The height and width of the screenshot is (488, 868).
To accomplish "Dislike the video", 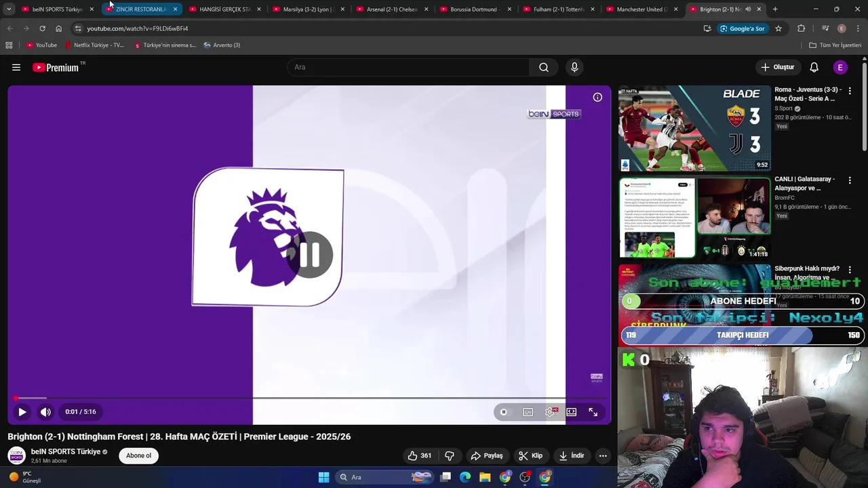I will (x=449, y=455).
